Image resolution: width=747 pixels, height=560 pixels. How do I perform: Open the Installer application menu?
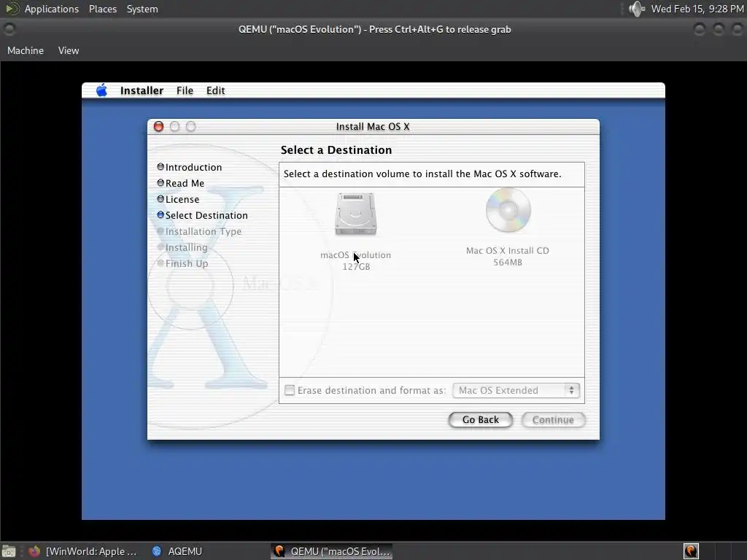pos(142,90)
